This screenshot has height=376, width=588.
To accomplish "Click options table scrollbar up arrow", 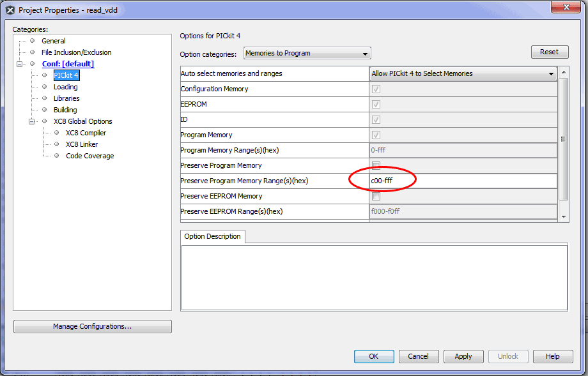I will coord(564,72).
